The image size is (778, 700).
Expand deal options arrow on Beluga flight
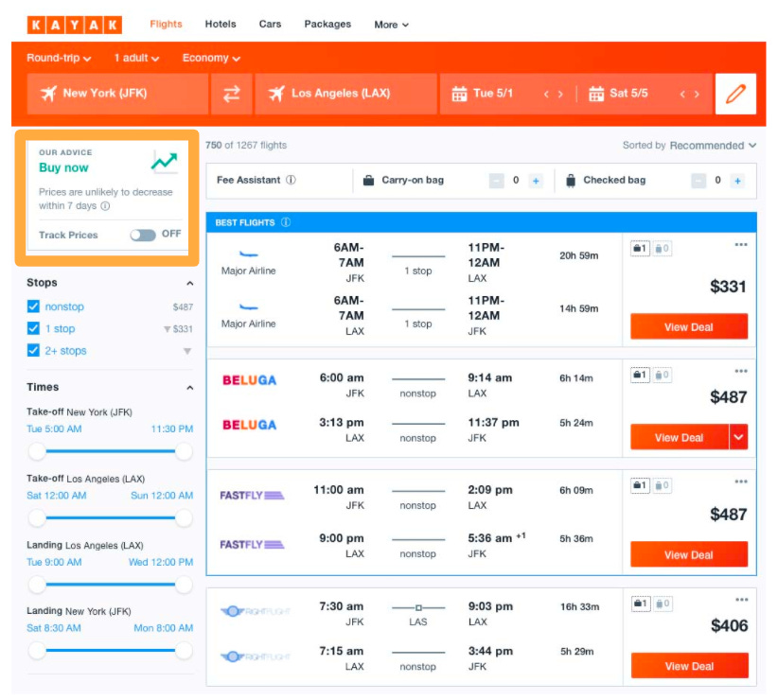point(738,437)
